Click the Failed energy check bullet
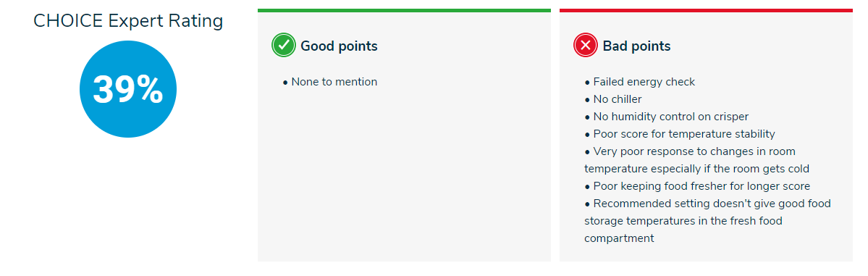 639,82
